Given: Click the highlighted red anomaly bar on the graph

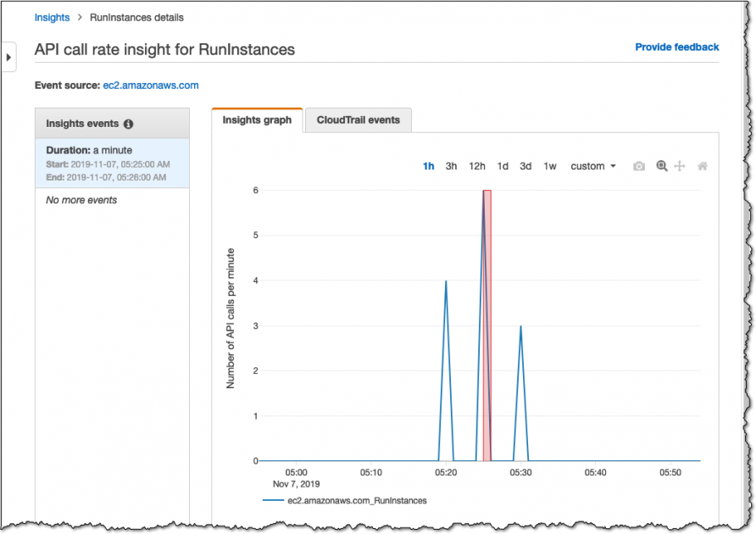Looking at the screenshot, I should [486, 322].
